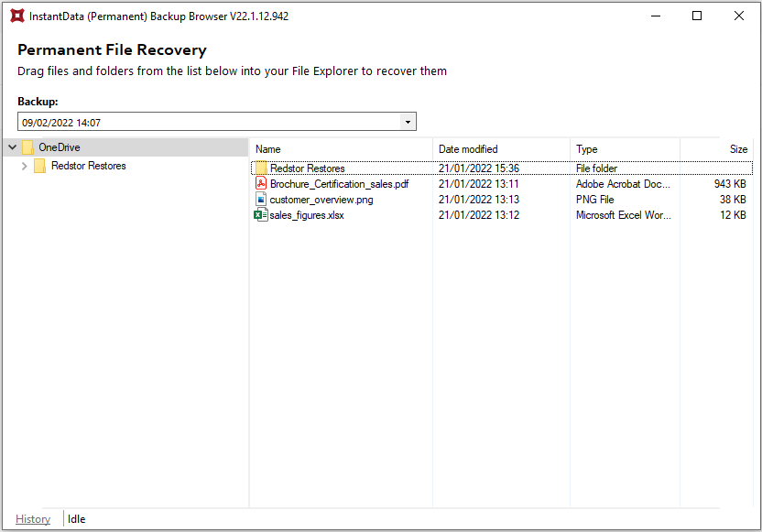Open the History link
Viewport: 762px width, 532px height.
coord(33,519)
